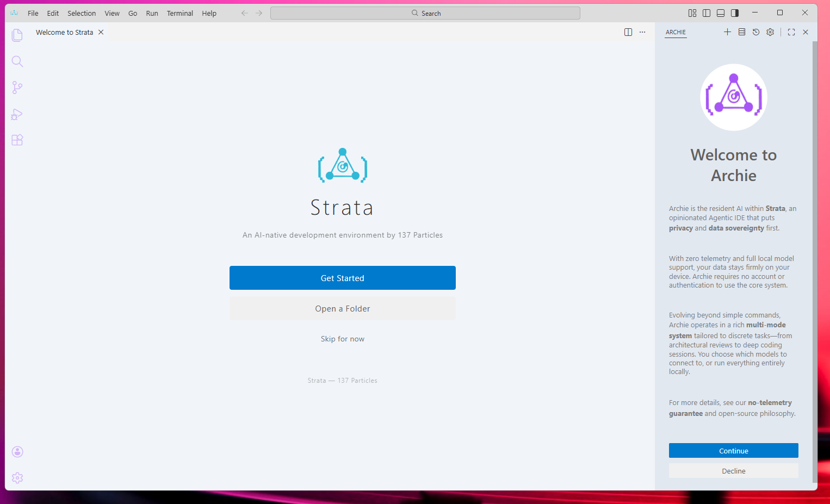Click Skip for now link

(342, 339)
